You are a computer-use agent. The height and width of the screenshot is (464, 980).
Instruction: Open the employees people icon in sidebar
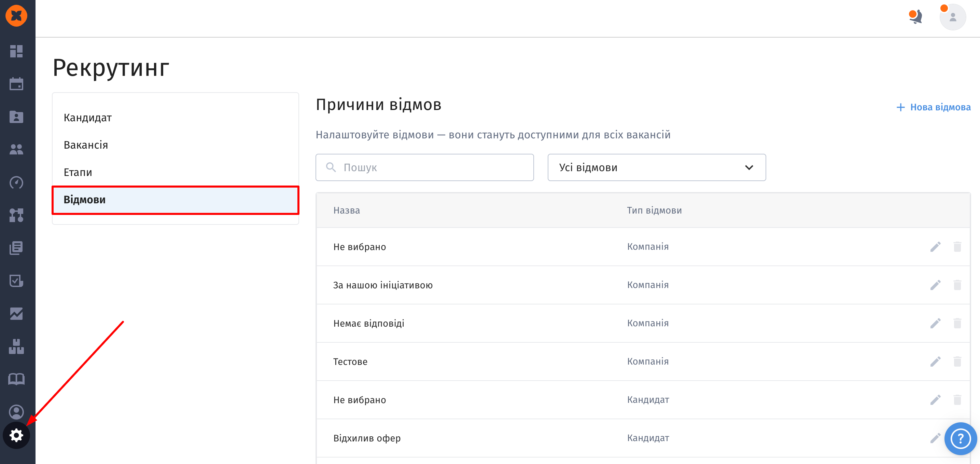pyautogui.click(x=16, y=149)
